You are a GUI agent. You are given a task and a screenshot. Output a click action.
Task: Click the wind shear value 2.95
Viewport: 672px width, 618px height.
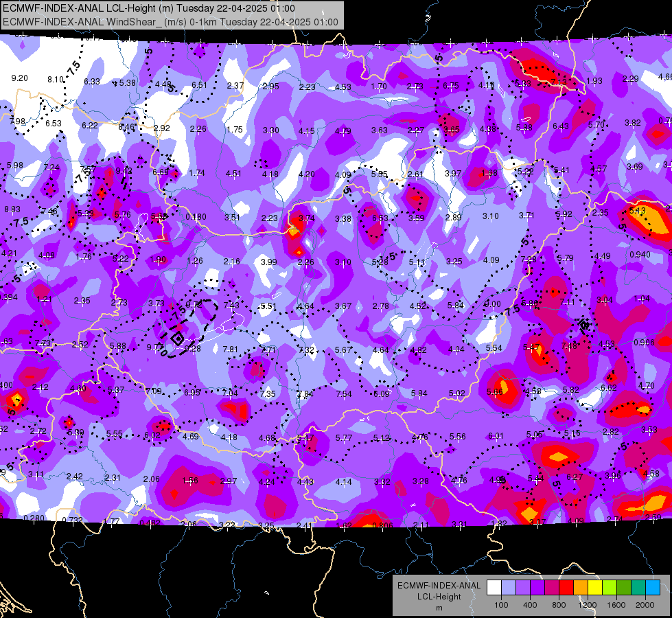point(271,87)
